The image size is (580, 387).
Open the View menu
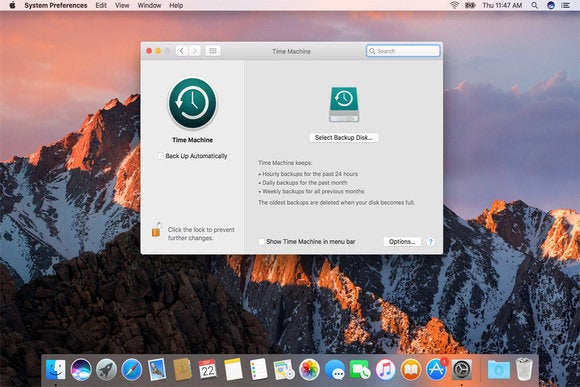(x=122, y=5)
